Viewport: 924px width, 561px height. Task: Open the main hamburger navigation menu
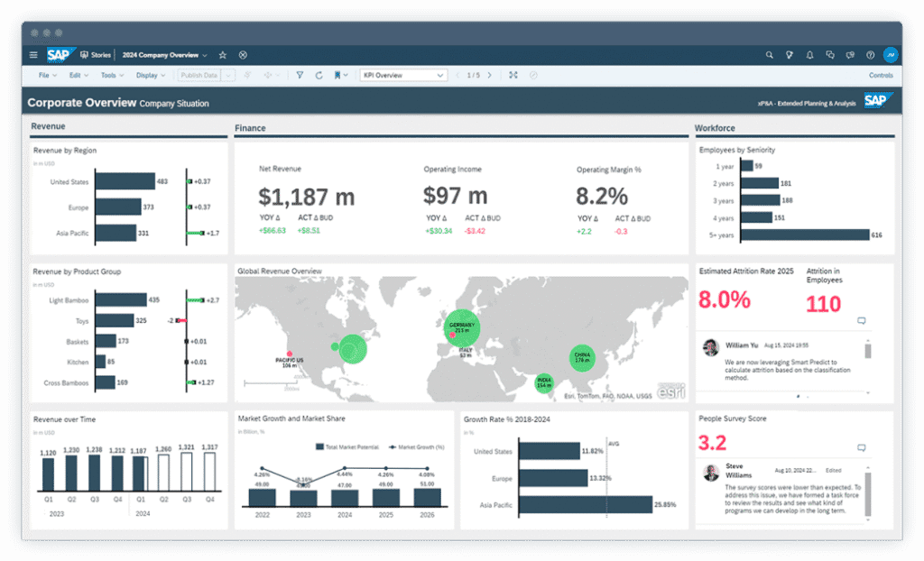point(33,55)
